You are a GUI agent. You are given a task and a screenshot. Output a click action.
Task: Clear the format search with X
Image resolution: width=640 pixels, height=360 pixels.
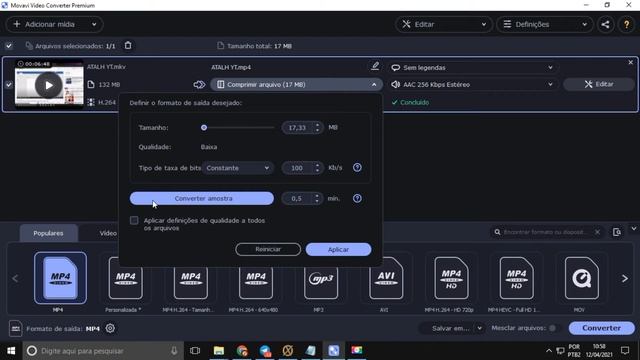[597, 232]
